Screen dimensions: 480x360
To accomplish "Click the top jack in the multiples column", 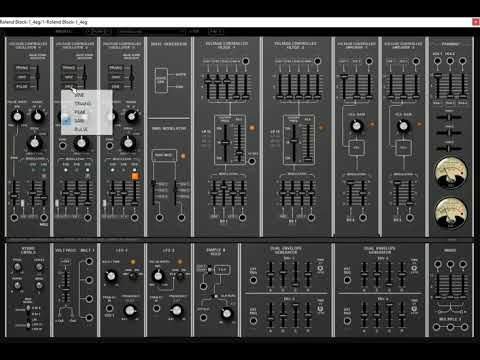I will click(89, 261).
